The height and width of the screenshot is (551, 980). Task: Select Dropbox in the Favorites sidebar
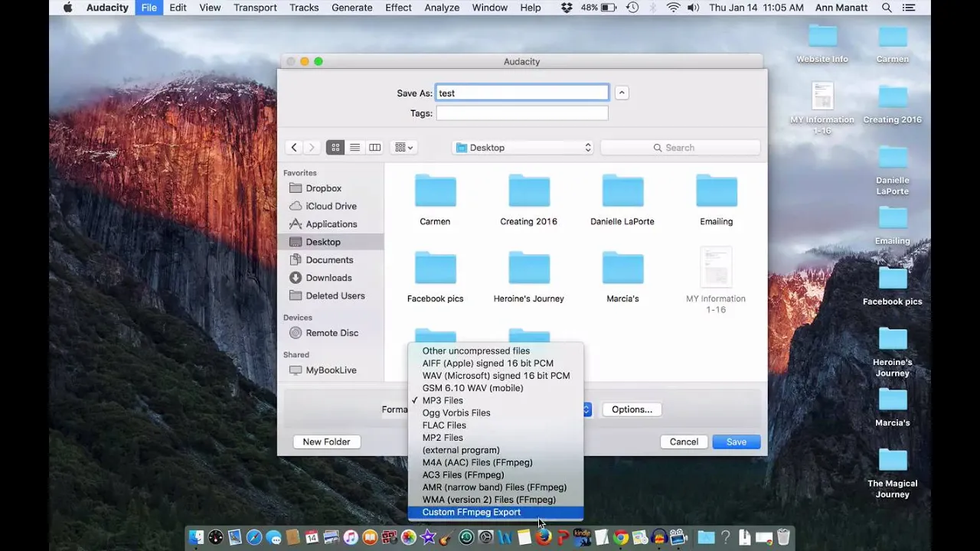click(x=331, y=188)
